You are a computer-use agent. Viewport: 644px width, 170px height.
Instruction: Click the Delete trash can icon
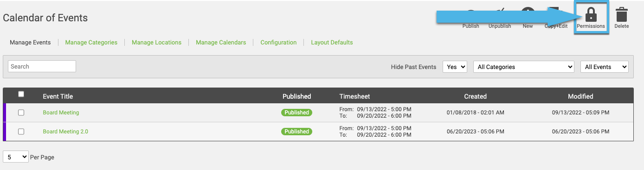coord(622,15)
